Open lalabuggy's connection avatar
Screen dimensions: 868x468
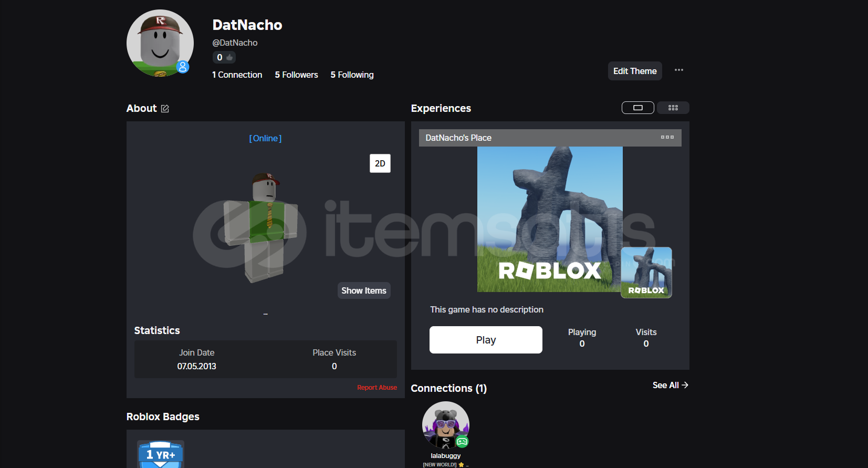click(x=445, y=425)
